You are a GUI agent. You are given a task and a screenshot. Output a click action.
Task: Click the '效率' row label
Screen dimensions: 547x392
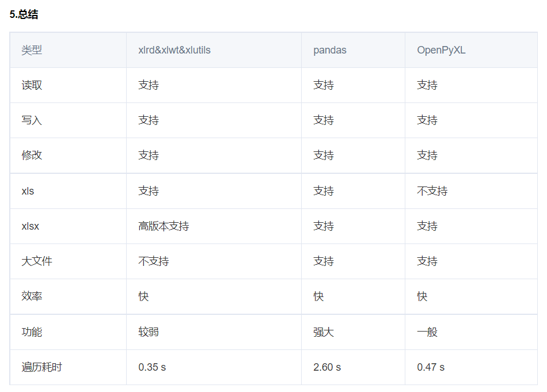(32, 296)
